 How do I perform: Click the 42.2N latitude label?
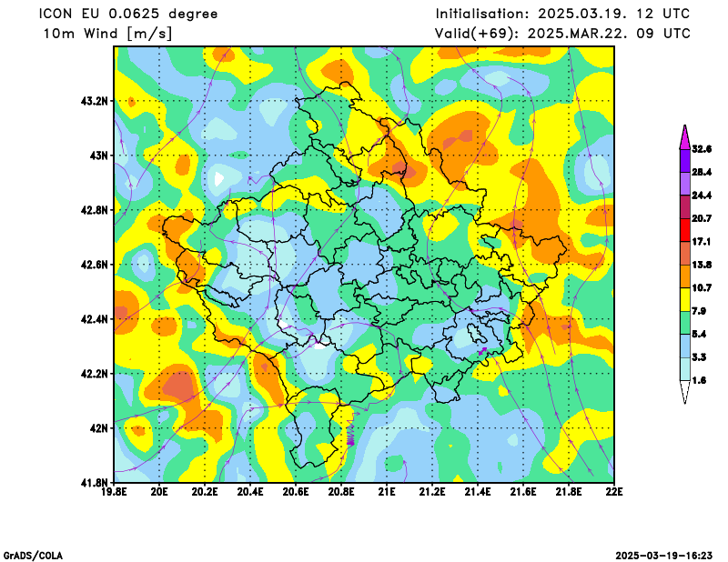pos(95,374)
